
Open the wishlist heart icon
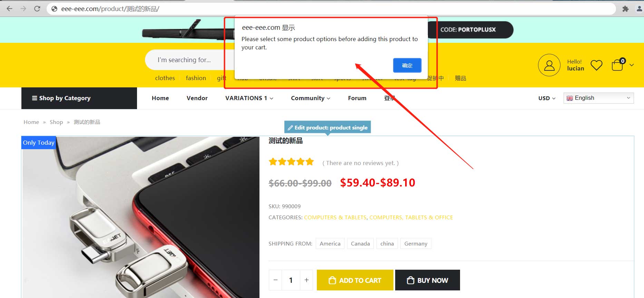pyautogui.click(x=596, y=65)
